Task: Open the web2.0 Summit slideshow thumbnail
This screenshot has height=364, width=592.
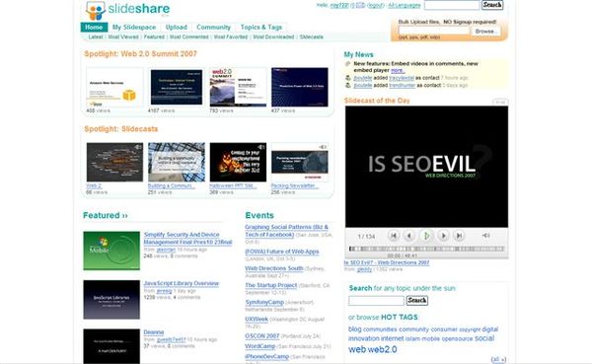Action: pyautogui.click(x=238, y=87)
